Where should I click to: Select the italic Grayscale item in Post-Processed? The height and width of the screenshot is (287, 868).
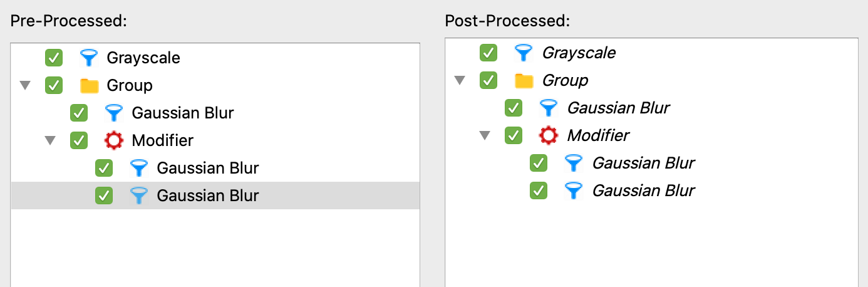pyautogui.click(x=579, y=53)
